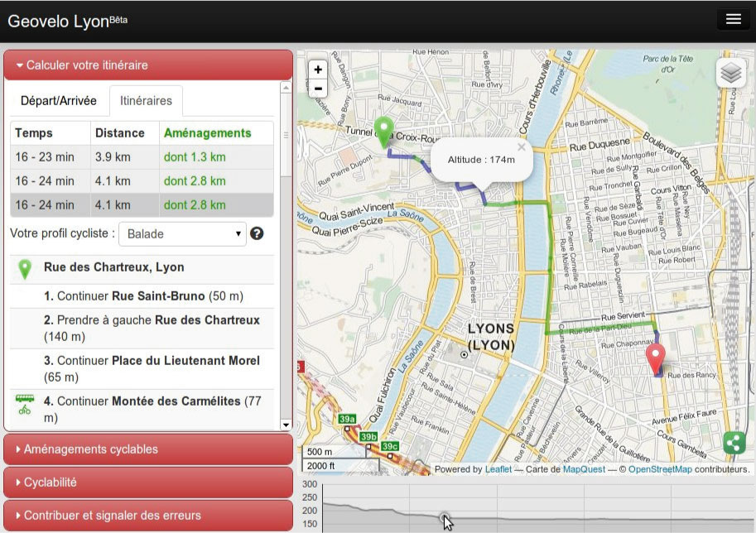
Task: Click the green departure marker on map
Action: coord(383,131)
